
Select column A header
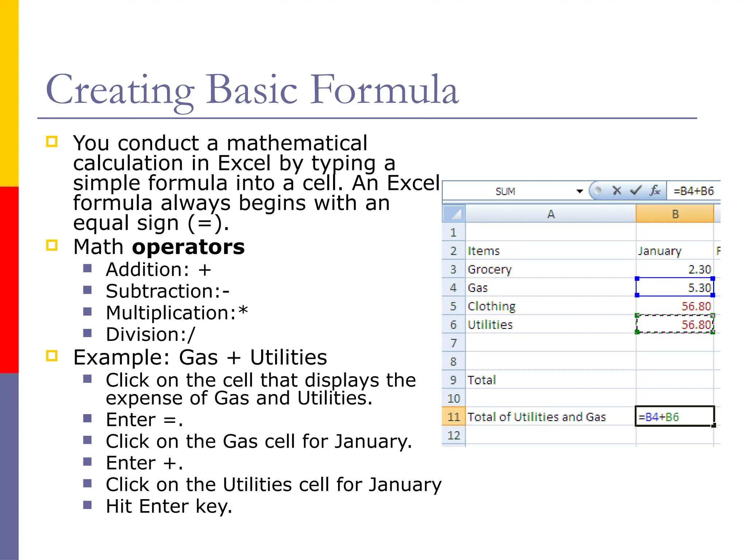[x=551, y=214]
